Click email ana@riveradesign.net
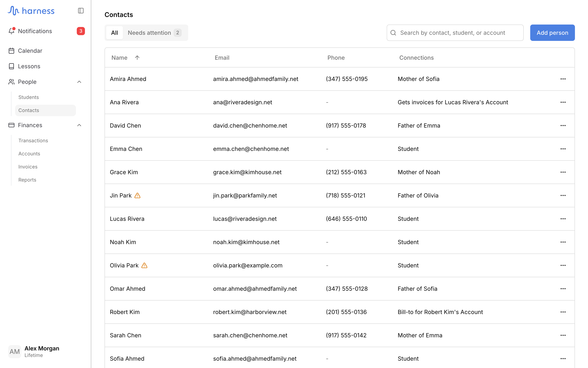This screenshot has width=588, height=368. point(243,102)
